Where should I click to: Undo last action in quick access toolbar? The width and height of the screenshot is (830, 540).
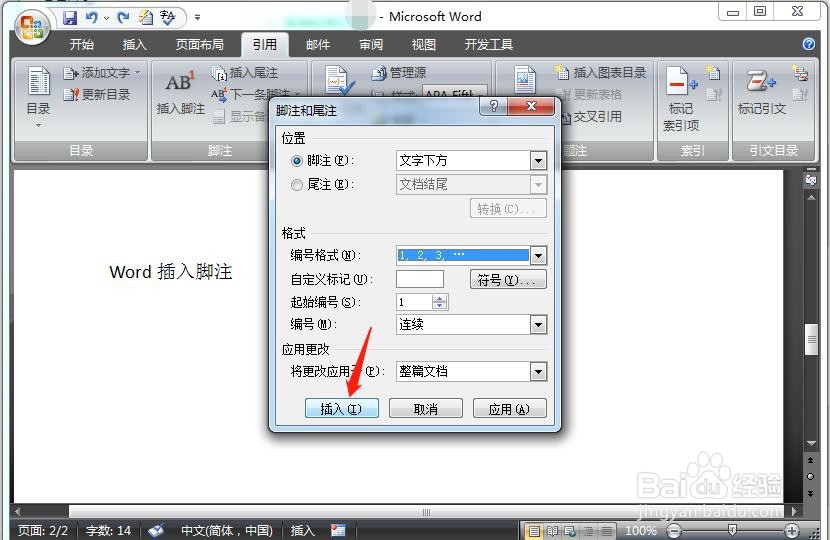click(x=92, y=17)
